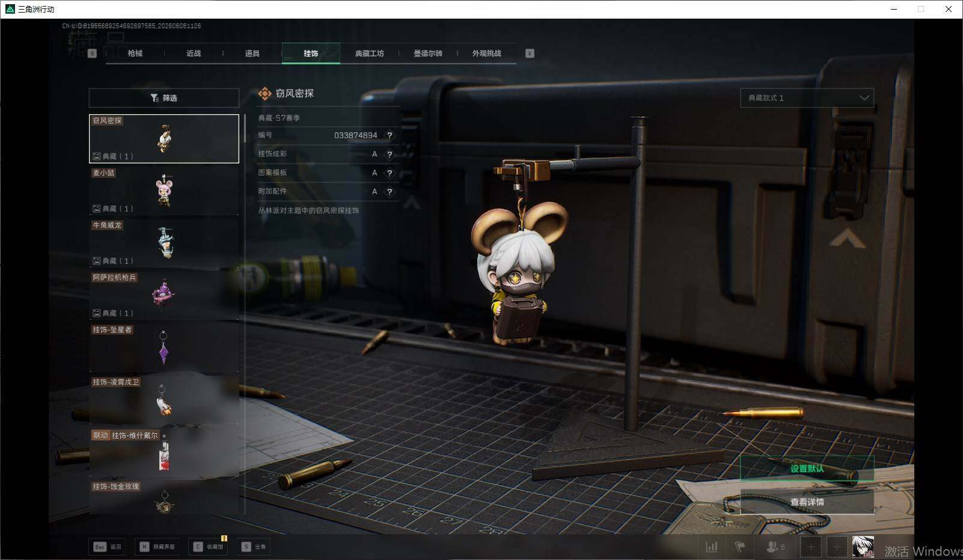Click the help icon next to 挂饰炫彩
963x560 pixels.
point(390,154)
